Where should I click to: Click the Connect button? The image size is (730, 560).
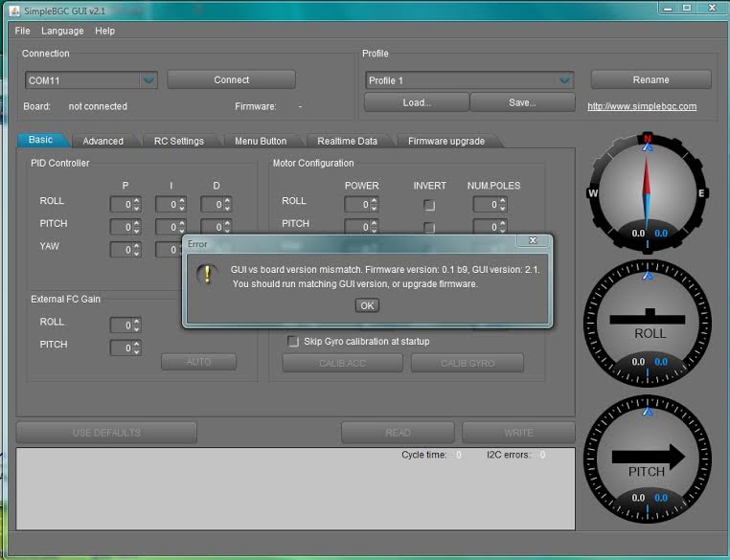tap(231, 80)
